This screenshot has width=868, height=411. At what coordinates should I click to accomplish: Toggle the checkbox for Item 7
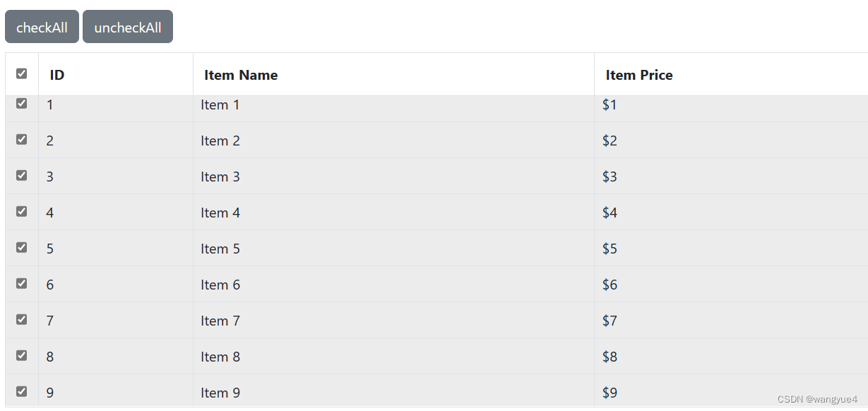coord(21,319)
